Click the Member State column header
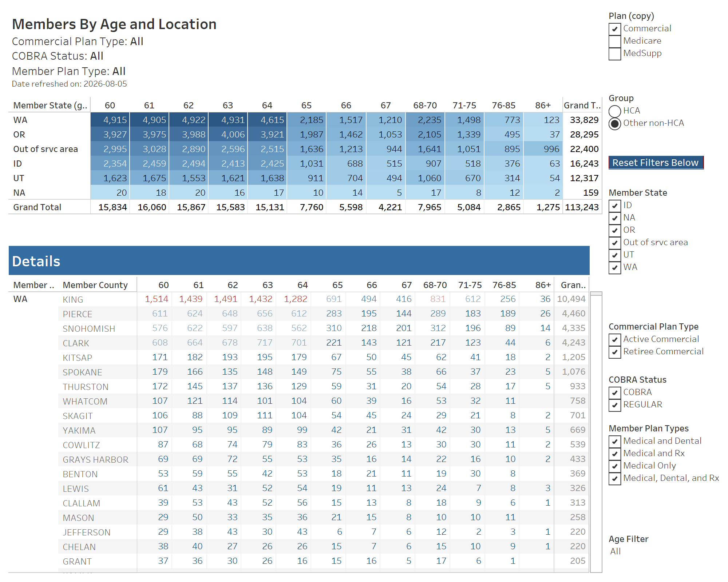Viewport: 728px width, 582px height. coord(50,105)
